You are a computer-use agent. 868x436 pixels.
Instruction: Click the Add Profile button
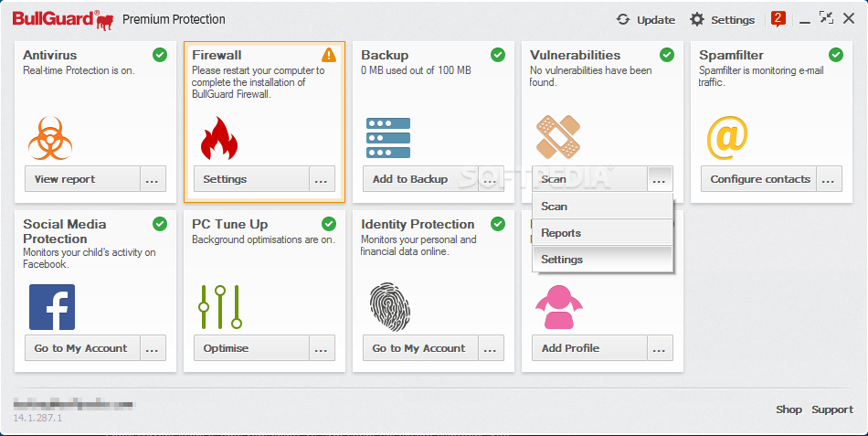coord(589,348)
